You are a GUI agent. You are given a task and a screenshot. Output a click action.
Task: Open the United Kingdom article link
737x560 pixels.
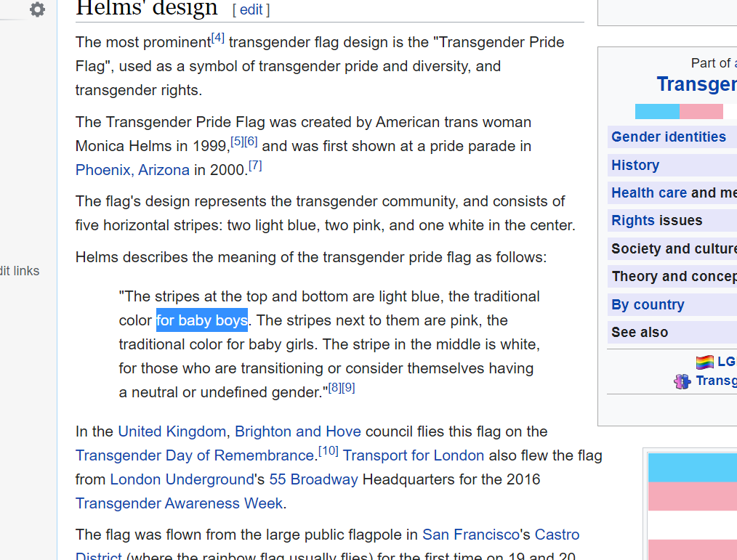tap(172, 431)
